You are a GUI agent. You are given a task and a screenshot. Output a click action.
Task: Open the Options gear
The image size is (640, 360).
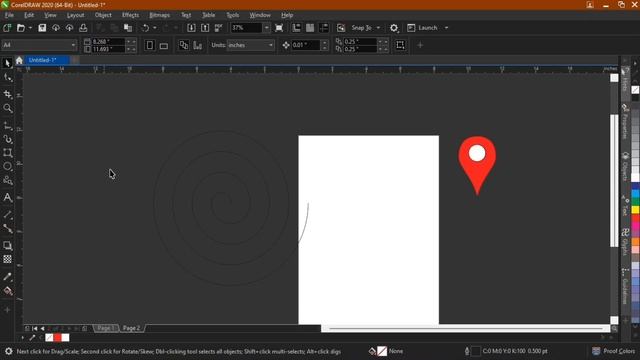point(394,28)
